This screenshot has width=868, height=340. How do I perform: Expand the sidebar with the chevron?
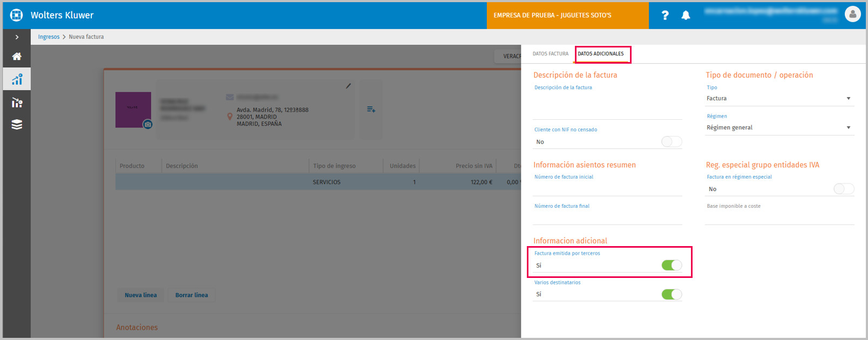coord(17,37)
